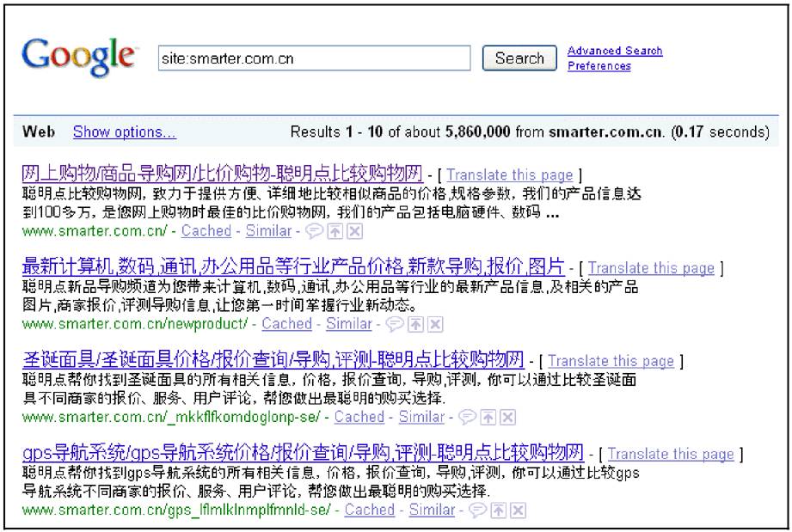Click the snippet starting 聪明点比较购物网

331,203
